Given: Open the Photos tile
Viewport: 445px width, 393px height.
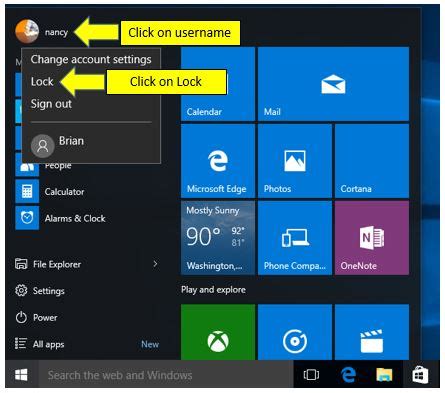Looking at the screenshot, I should coord(295,161).
